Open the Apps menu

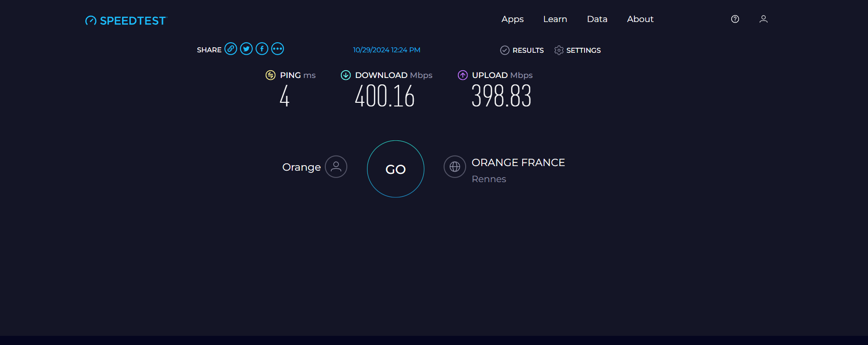512,19
